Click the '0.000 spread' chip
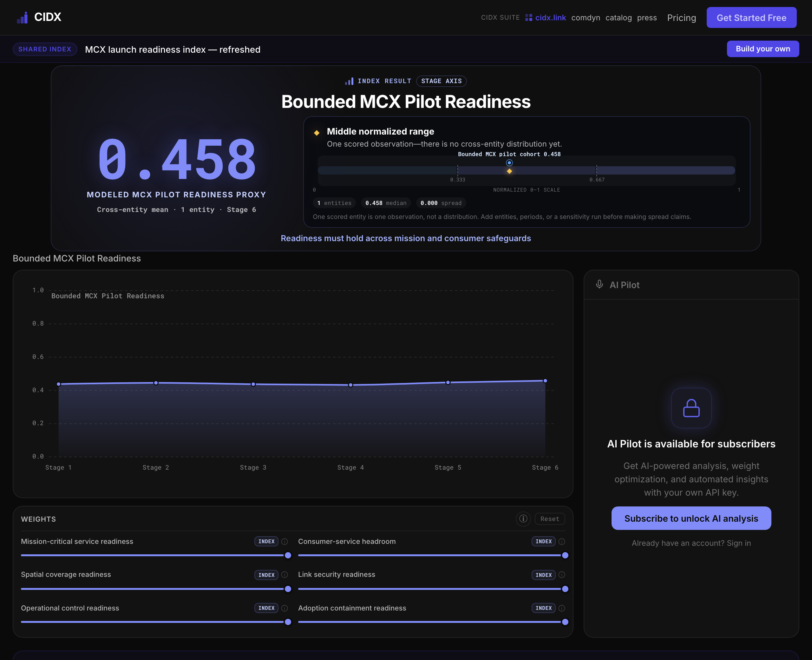This screenshot has height=660, width=812. pyautogui.click(x=441, y=203)
